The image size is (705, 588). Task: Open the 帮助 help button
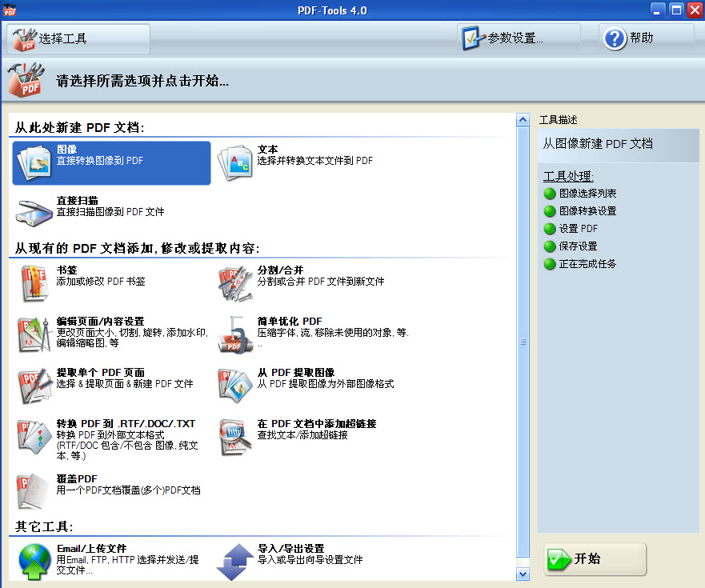click(646, 38)
